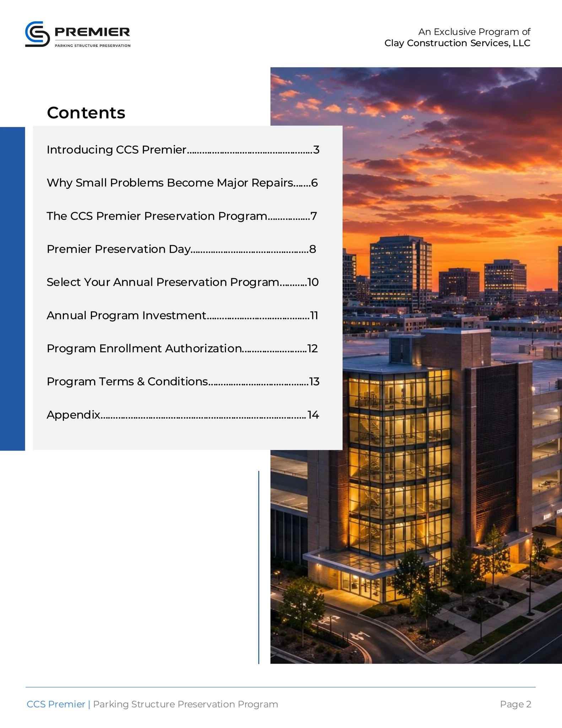Go to "Annual Program Investment" section
Viewport: 562px width, 728px height.
pos(182,315)
